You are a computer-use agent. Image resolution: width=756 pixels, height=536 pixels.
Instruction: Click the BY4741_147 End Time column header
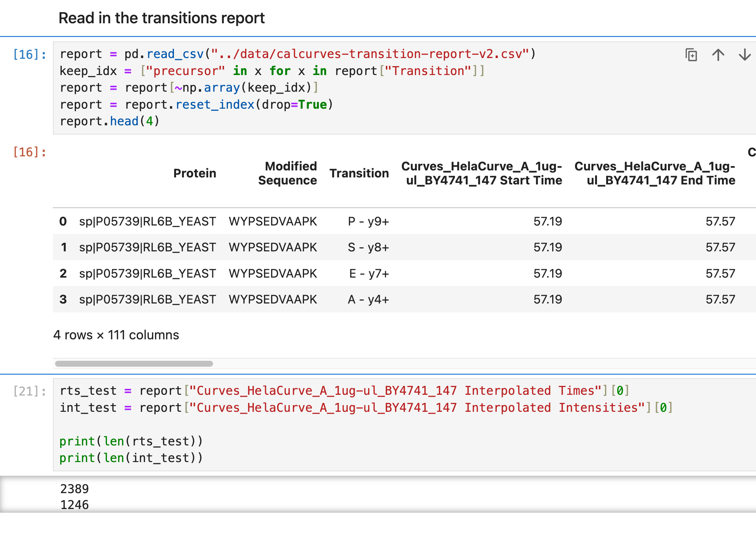(655, 173)
